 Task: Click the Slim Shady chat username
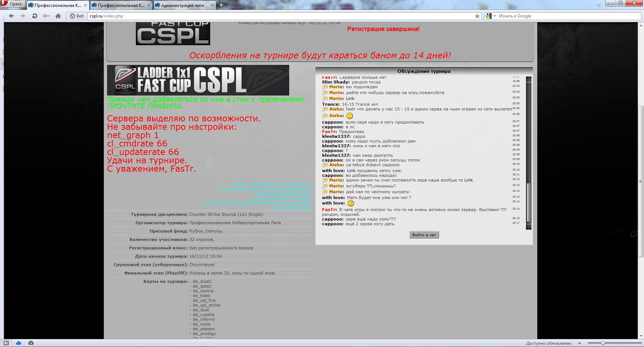point(336,82)
